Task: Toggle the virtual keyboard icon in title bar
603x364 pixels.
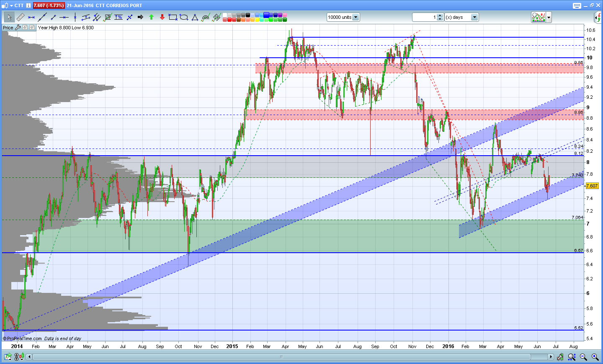Action: [x=577, y=5]
